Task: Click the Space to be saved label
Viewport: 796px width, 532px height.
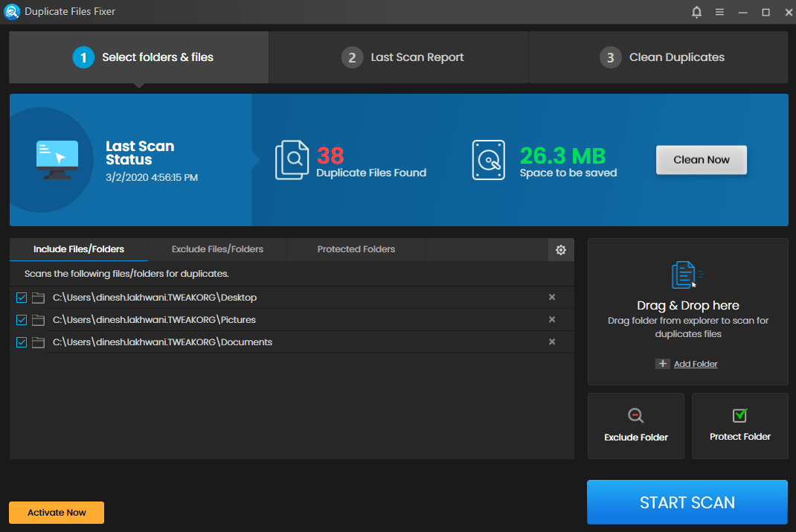Action: click(x=568, y=173)
